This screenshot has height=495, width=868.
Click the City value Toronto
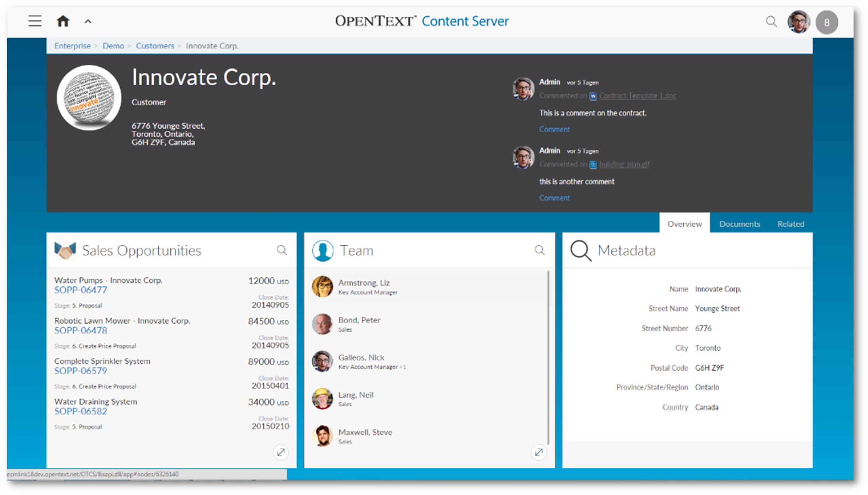tap(707, 348)
